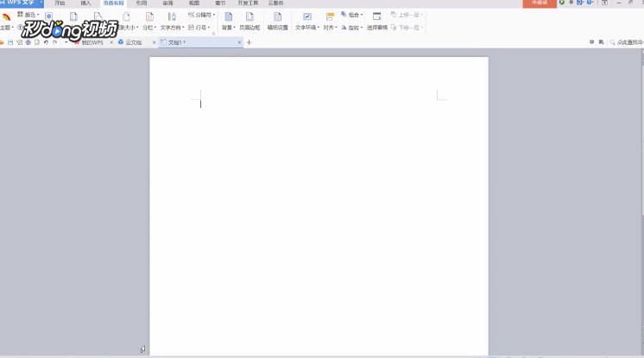Click the Save icon in quick access toolbar
Viewport: 644px width, 358px height.
click(x=10, y=42)
